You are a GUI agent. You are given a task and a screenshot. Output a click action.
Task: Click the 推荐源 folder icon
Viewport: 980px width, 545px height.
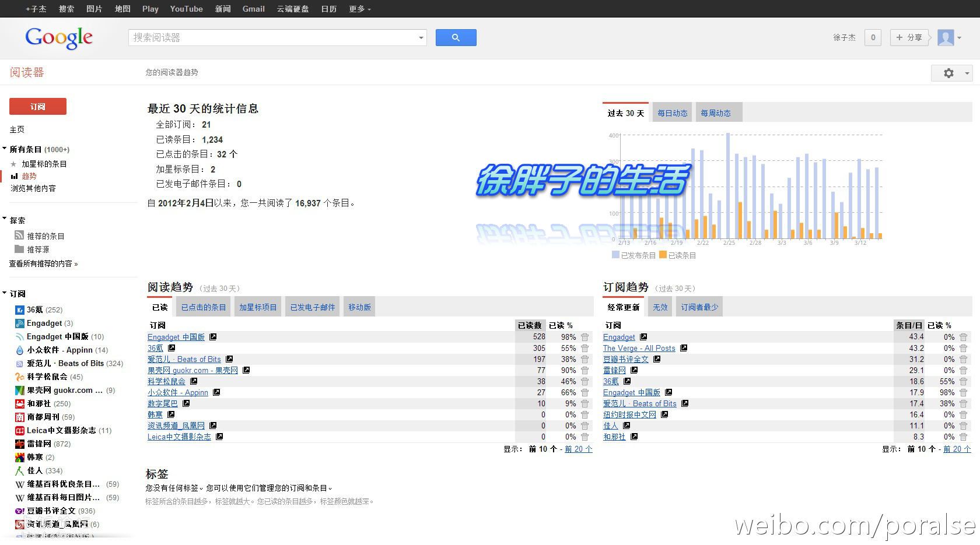pyautogui.click(x=19, y=249)
